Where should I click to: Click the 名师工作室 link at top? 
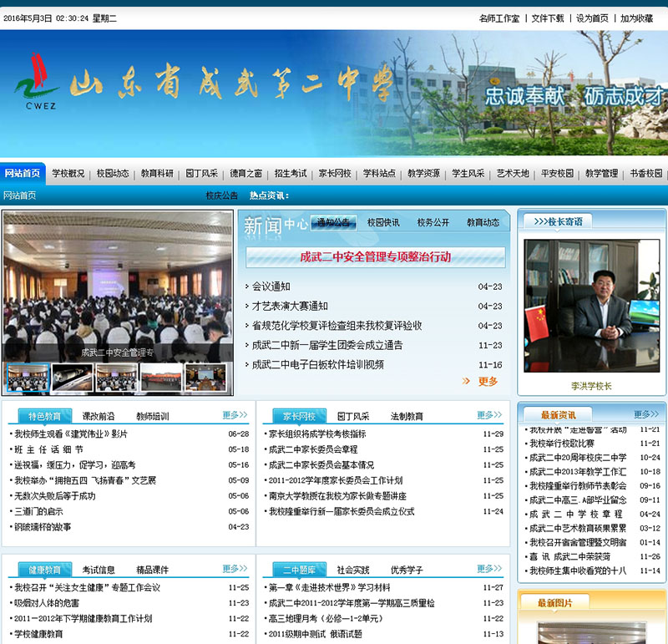pyautogui.click(x=499, y=18)
